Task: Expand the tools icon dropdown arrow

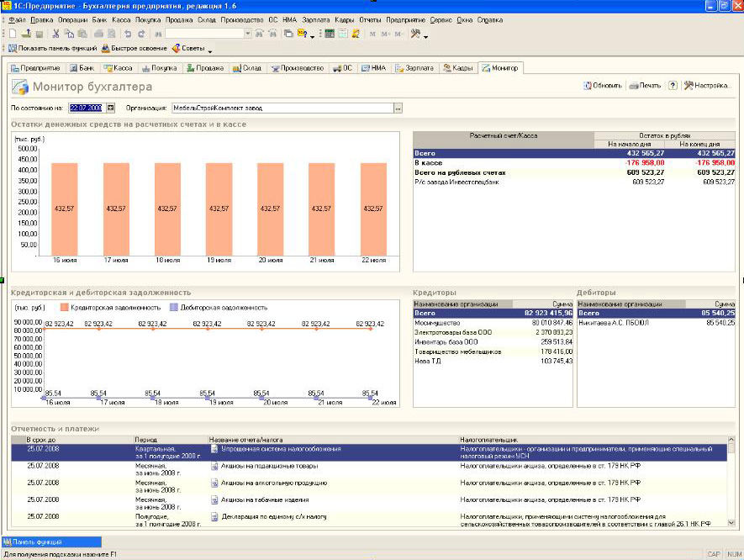Action: [x=425, y=36]
